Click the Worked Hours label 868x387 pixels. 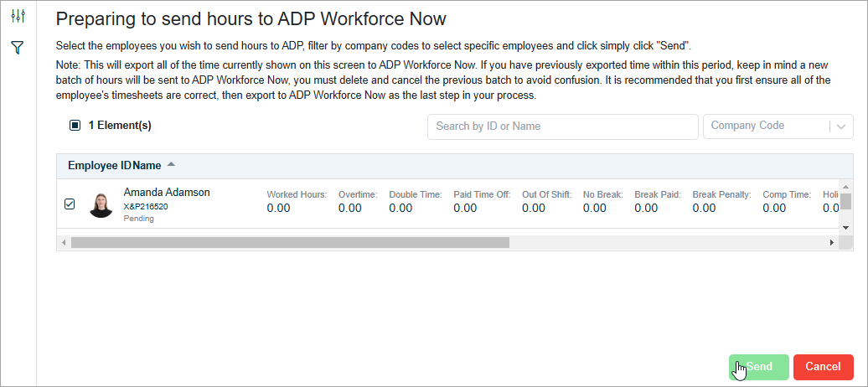coord(297,195)
